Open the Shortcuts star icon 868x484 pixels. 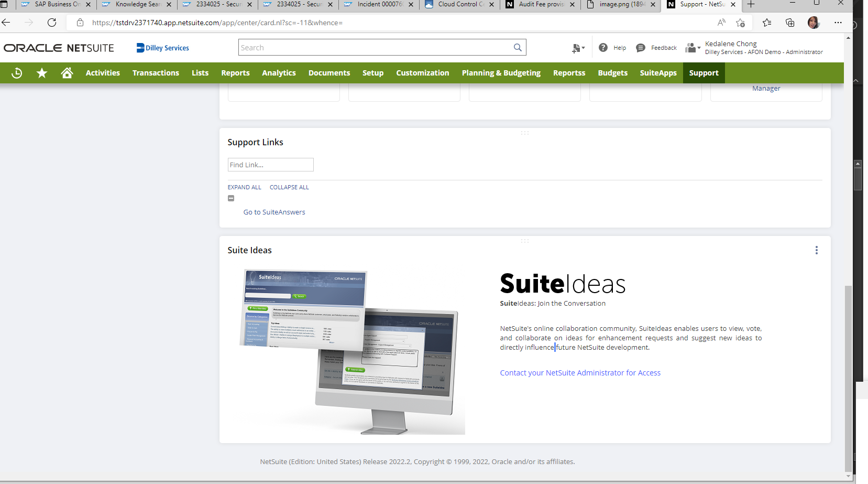pos(41,73)
